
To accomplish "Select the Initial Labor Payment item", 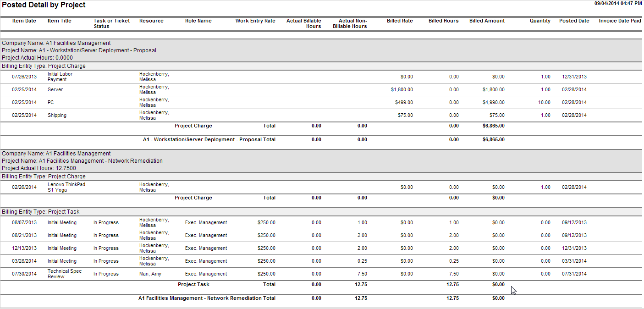I will tap(60, 77).
